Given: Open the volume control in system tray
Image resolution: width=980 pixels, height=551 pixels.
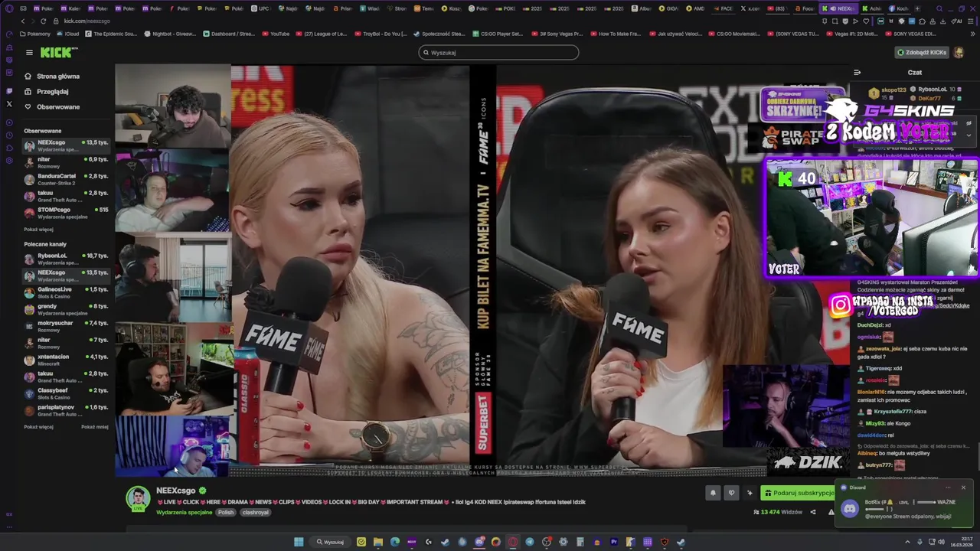Looking at the screenshot, I should (x=941, y=542).
